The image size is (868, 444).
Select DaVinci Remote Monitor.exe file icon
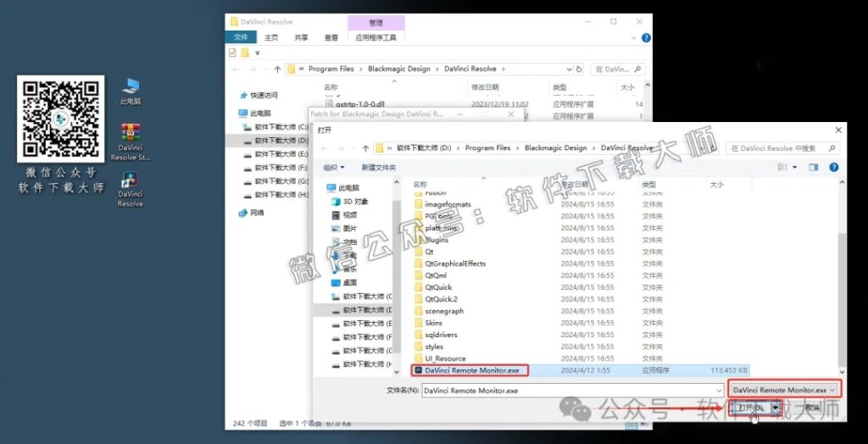click(419, 370)
